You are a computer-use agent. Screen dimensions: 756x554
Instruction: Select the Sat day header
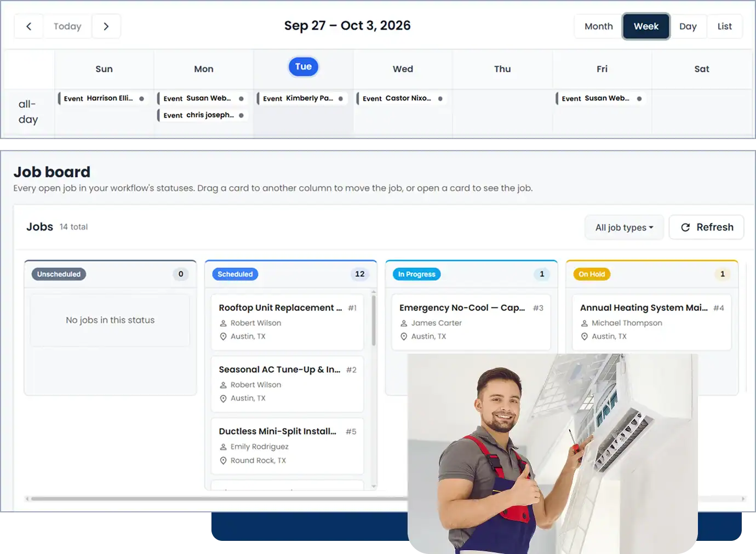[702, 69]
